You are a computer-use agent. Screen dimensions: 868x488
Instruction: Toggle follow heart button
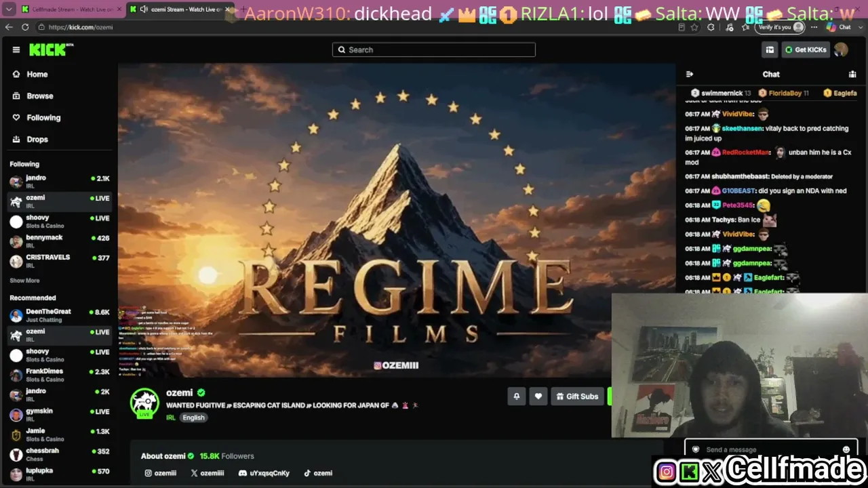(x=538, y=396)
